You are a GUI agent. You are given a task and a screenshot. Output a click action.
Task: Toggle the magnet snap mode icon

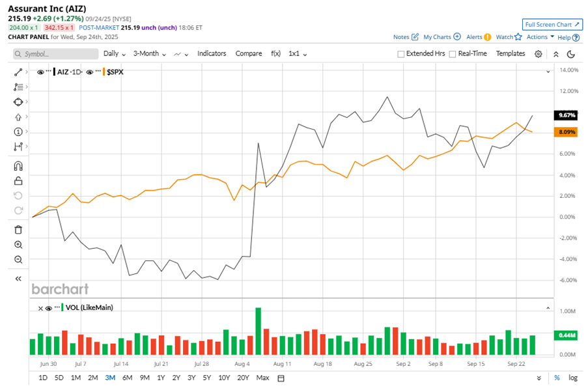coord(18,166)
